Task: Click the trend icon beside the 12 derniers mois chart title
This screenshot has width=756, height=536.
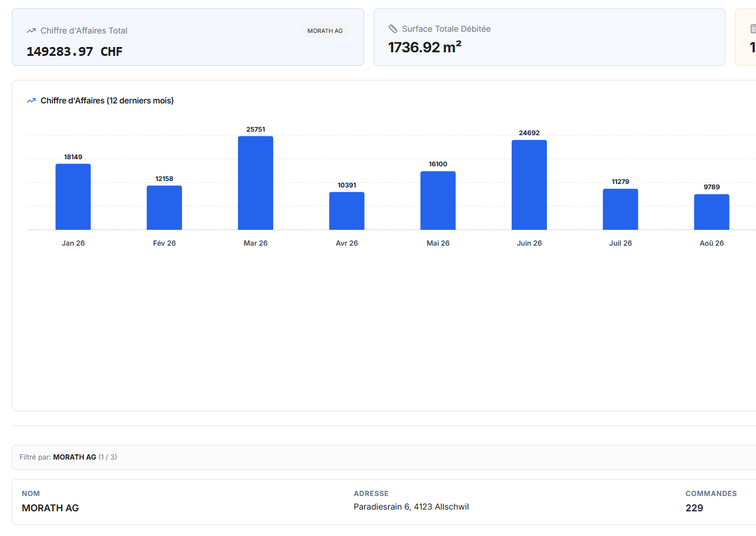Action: point(31,101)
